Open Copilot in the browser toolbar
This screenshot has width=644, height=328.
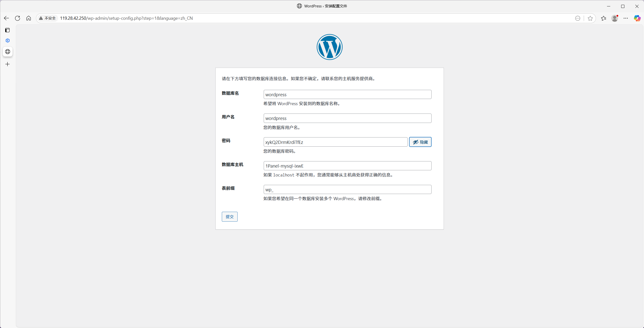637,18
